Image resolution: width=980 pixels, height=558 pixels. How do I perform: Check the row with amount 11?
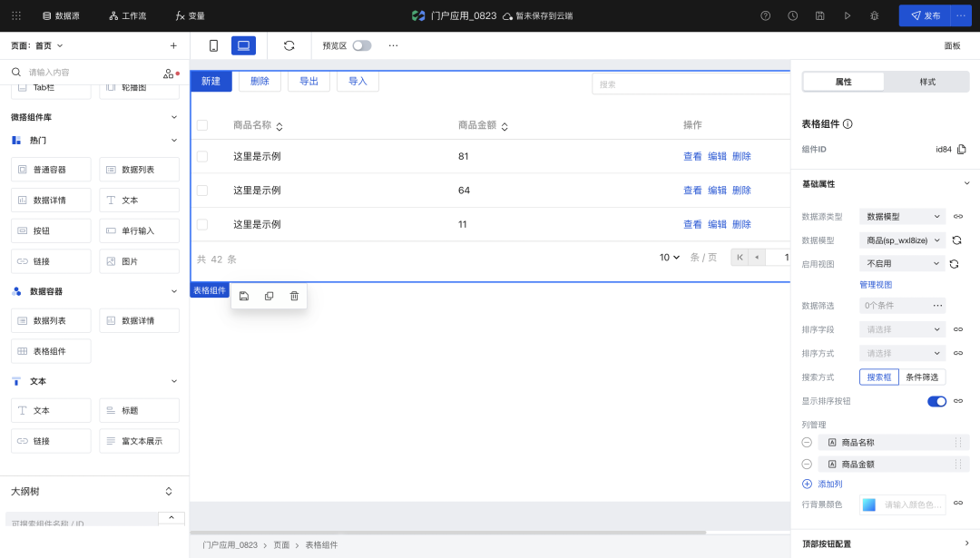click(x=202, y=224)
